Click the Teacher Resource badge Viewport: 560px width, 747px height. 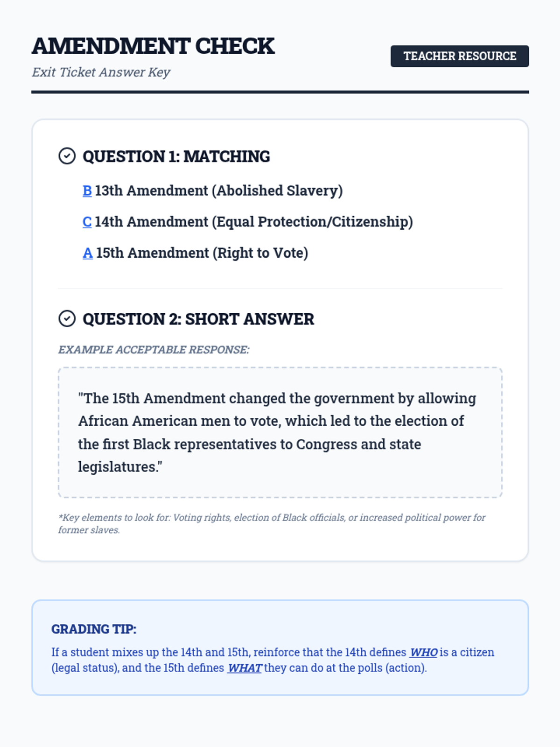pos(459,56)
